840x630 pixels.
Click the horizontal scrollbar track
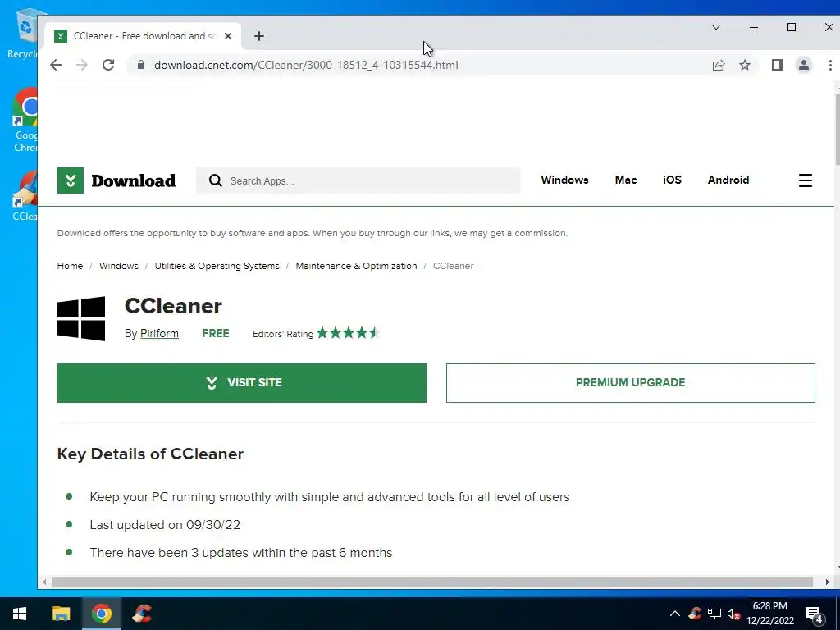click(434, 582)
